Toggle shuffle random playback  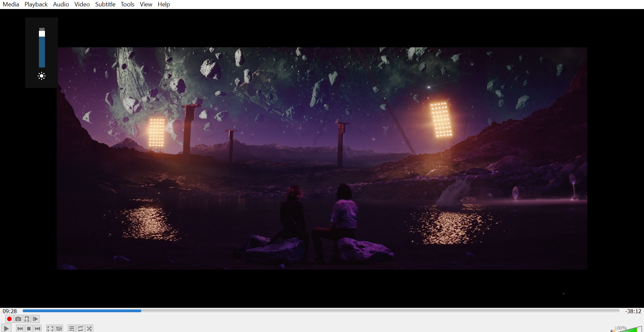click(89, 328)
